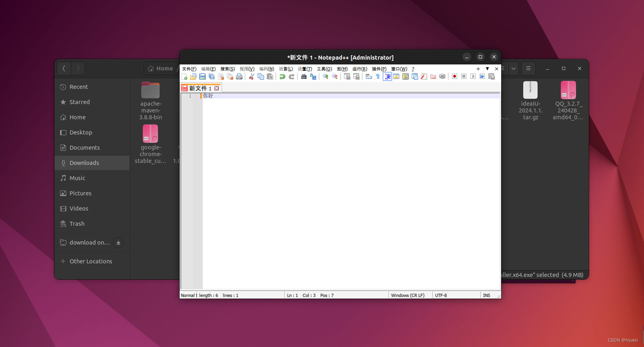Open Folder as Workspace icon
The height and width of the screenshot is (347, 644).
coord(433,76)
